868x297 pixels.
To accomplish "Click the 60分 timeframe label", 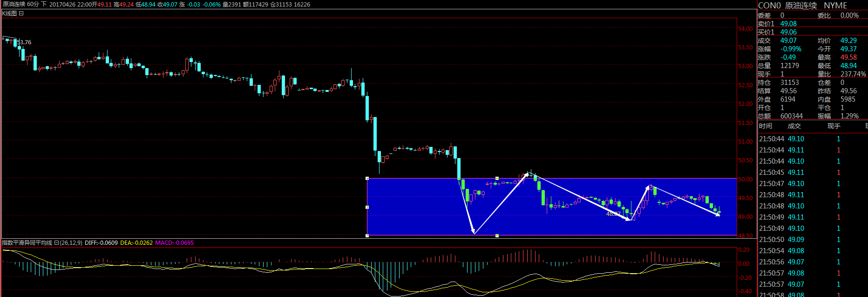I will coord(33,4).
